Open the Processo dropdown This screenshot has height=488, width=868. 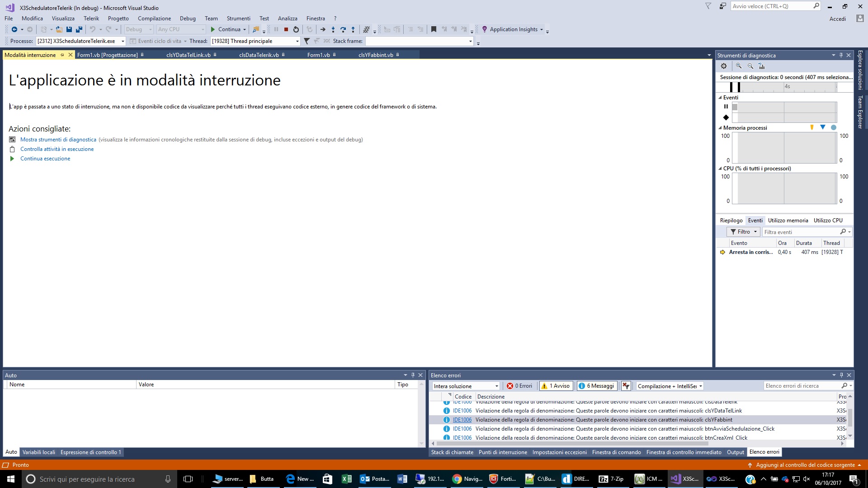123,41
